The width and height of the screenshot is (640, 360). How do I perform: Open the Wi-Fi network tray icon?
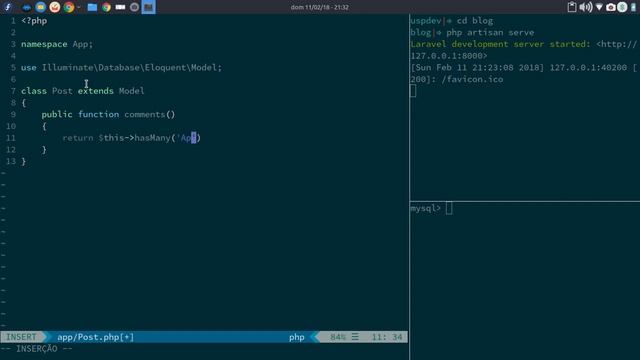click(x=599, y=7)
